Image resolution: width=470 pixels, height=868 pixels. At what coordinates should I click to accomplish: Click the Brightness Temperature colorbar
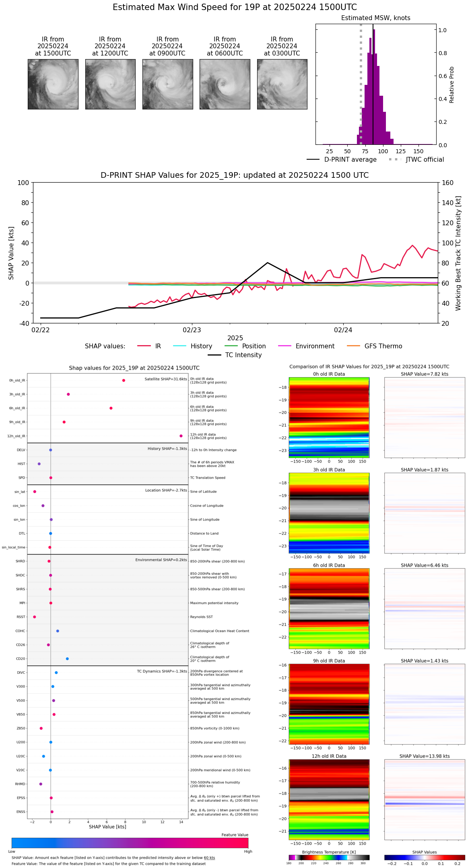pyautogui.click(x=329, y=858)
